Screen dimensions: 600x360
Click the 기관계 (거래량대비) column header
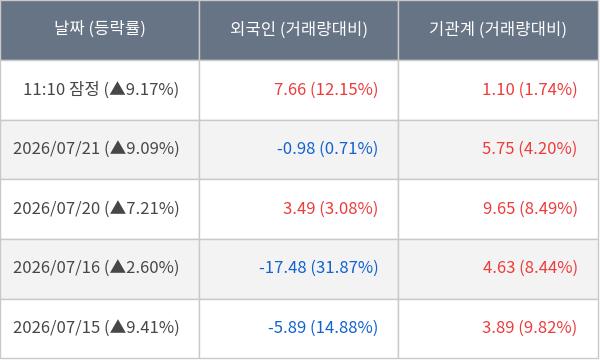tap(498, 30)
